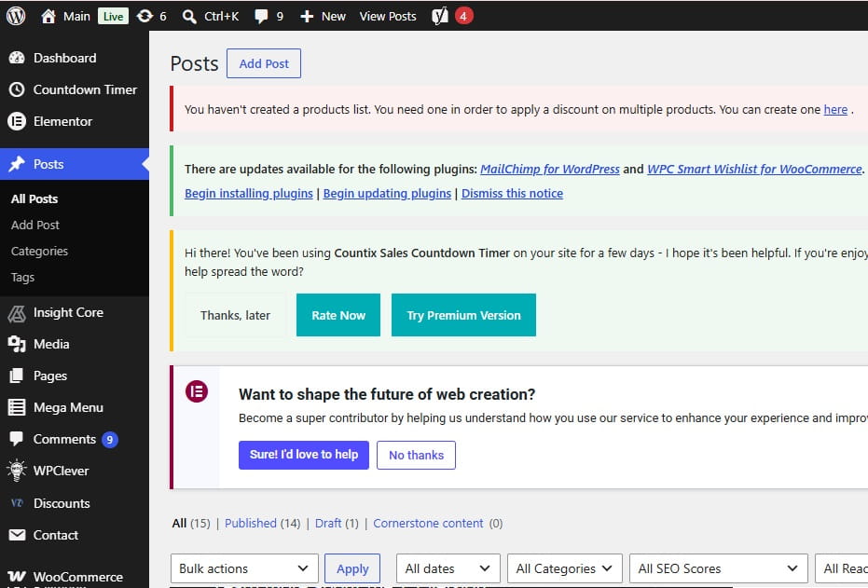This screenshot has height=588, width=868.
Task: Click the Contact envelope icon
Action: point(17,535)
